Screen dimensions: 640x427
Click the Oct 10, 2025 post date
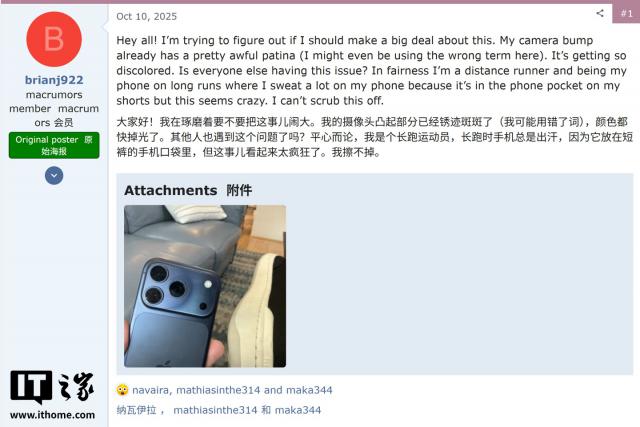point(147,16)
